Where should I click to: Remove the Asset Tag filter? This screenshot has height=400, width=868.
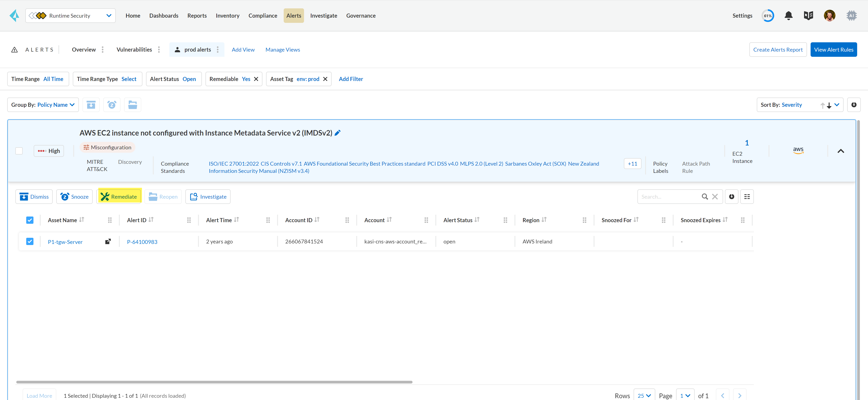pos(325,79)
